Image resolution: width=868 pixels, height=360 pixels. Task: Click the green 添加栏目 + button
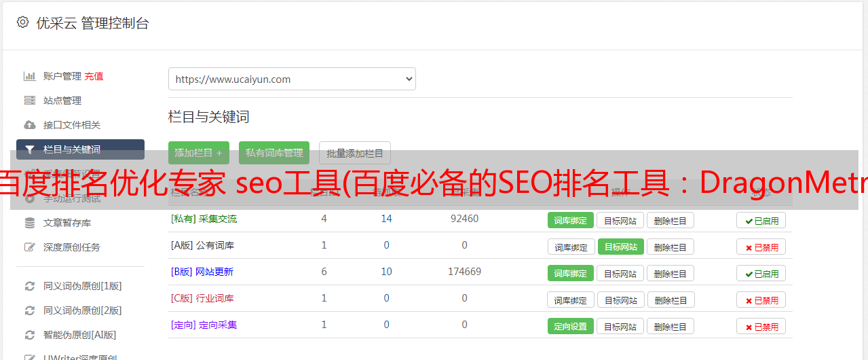(199, 153)
